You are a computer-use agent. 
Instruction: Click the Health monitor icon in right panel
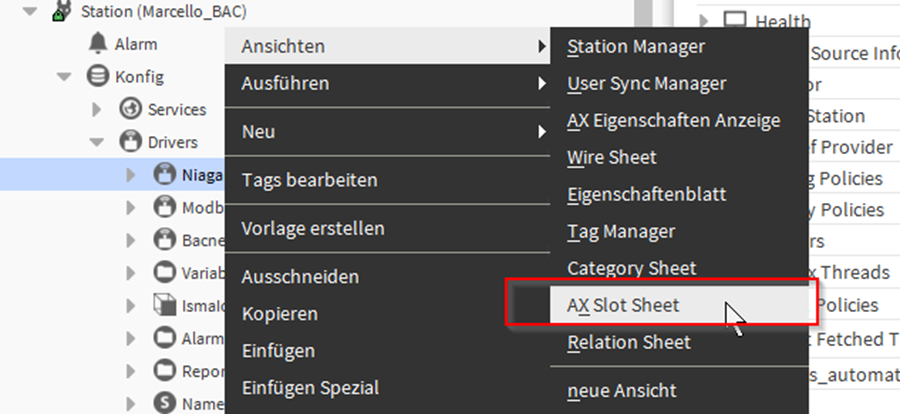point(735,21)
